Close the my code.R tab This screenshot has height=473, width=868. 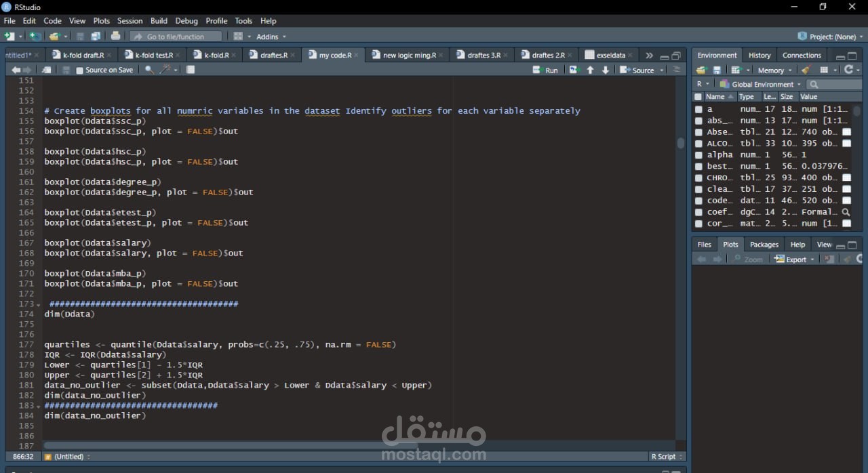point(357,56)
